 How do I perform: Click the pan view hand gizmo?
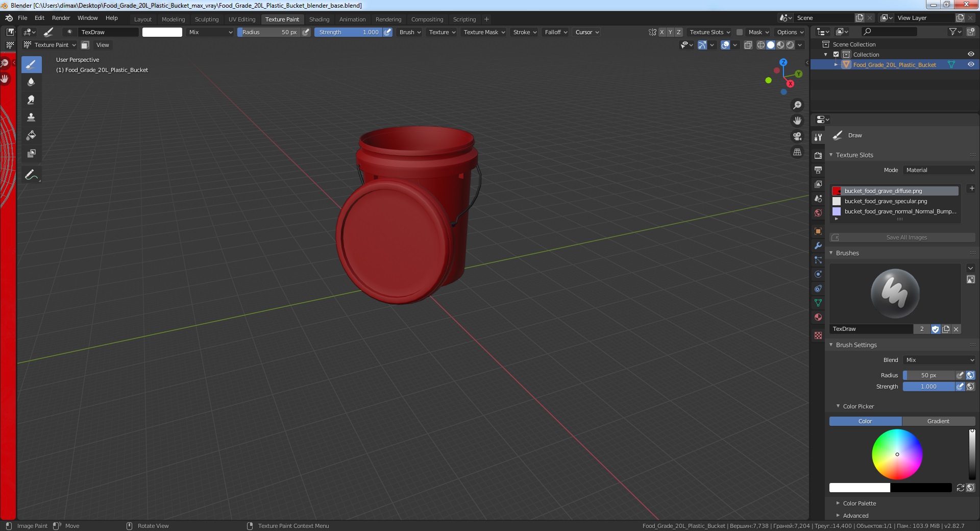pyautogui.click(x=797, y=121)
